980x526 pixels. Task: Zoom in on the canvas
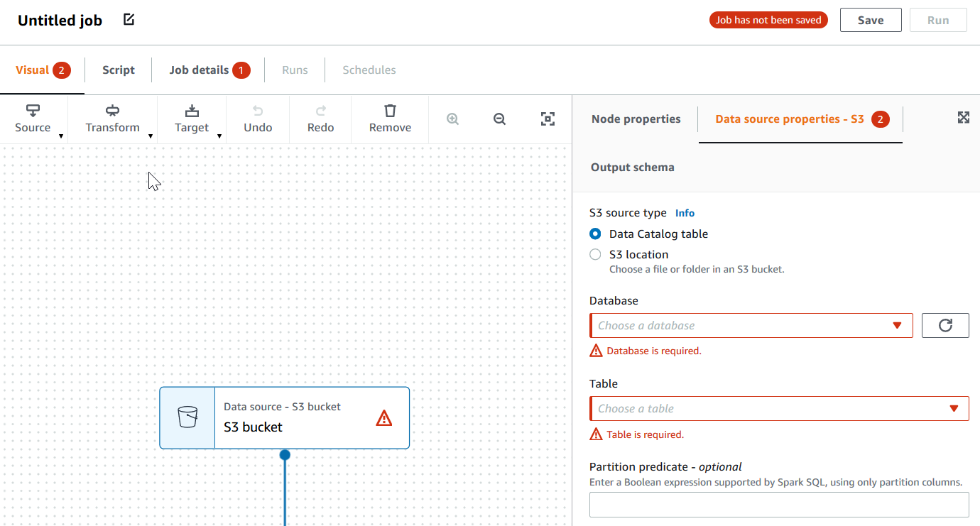(x=452, y=119)
